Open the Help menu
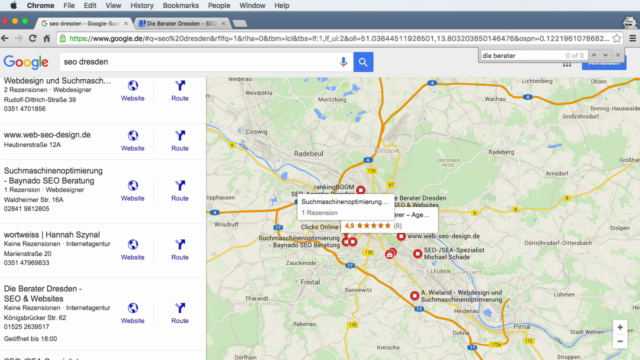 click(282, 5)
